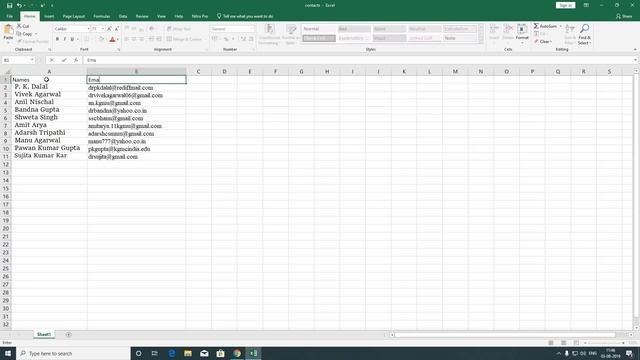640x360 pixels.
Task: Open Mail app from taskbar
Action: [204, 353]
